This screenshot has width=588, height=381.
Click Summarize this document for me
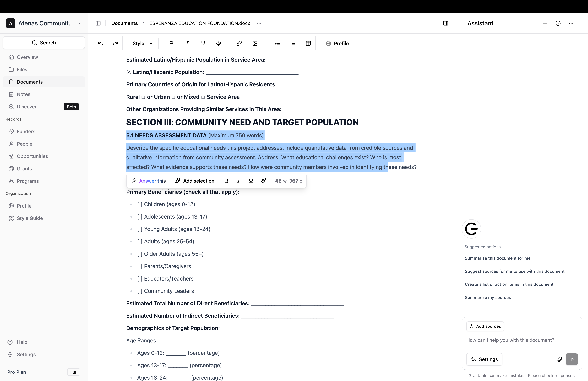pos(497,258)
